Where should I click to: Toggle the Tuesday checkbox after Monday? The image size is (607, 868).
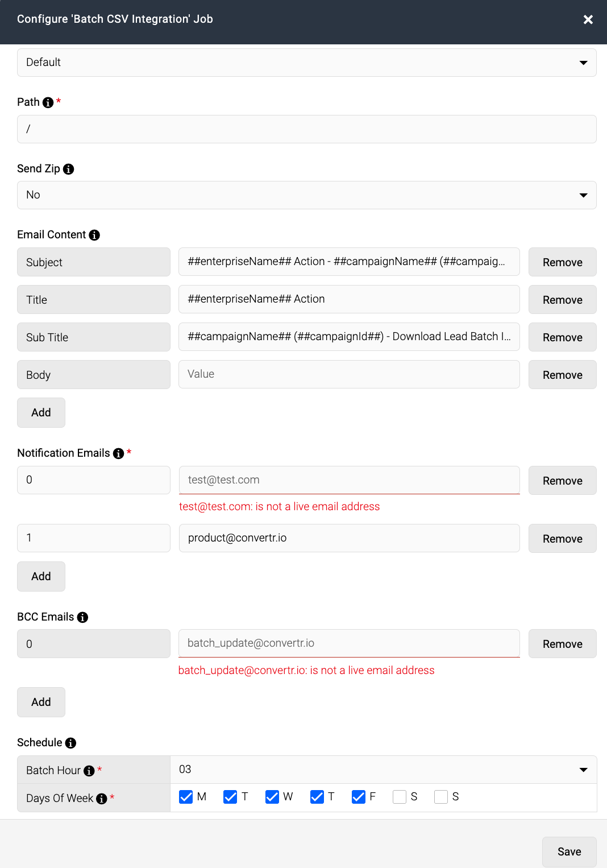[x=230, y=797]
